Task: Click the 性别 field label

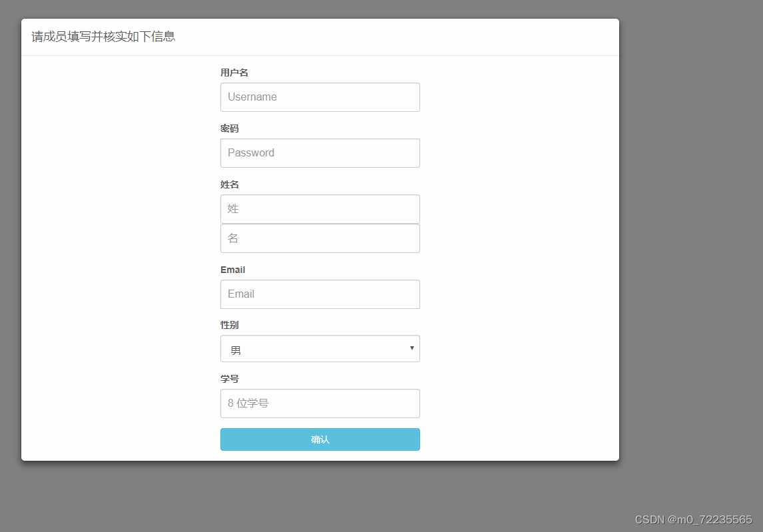Action: tap(229, 325)
